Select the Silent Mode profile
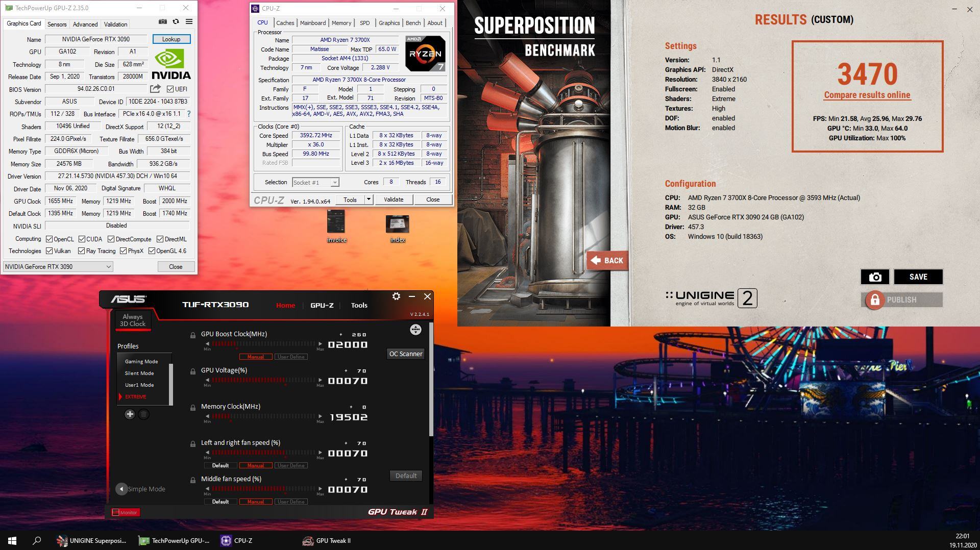Image resolution: width=980 pixels, height=550 pixels. 139,373
